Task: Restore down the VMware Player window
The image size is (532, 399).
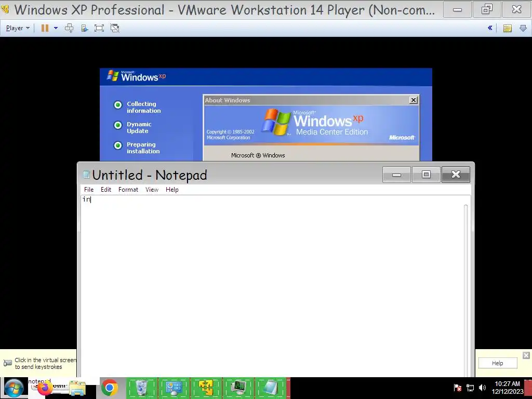Action: click(x=487, y=9)
